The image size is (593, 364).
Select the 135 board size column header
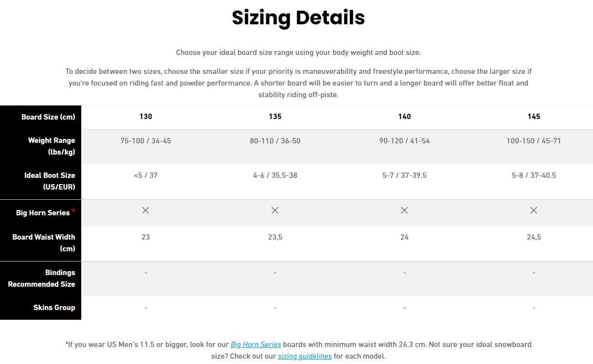pyautogui.click(x=275, y=117)
